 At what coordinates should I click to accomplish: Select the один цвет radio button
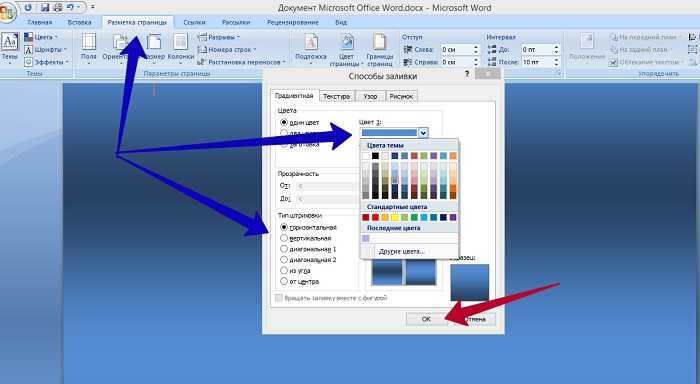(x=284, y=122)
